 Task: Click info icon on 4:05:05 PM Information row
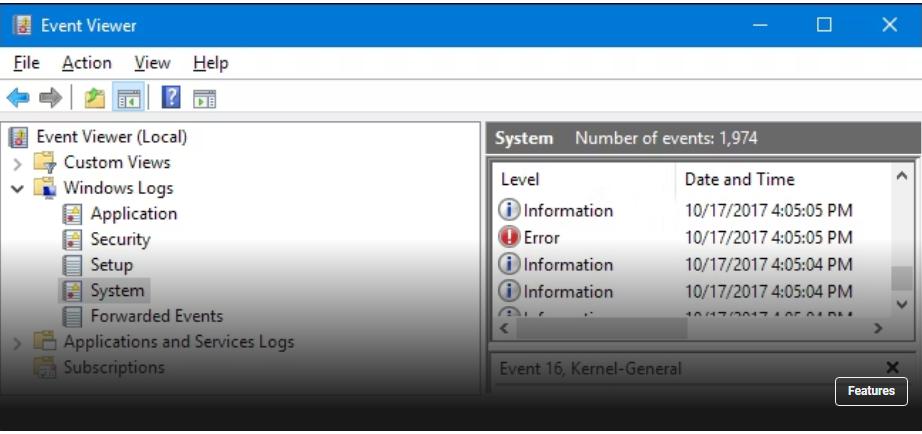[x=509, y=210]
